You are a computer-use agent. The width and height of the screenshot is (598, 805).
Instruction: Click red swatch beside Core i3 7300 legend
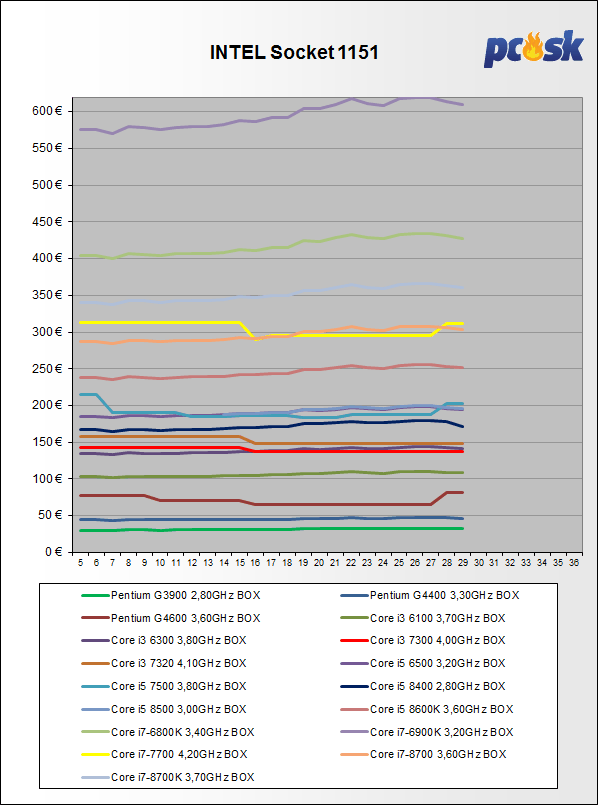354,641
